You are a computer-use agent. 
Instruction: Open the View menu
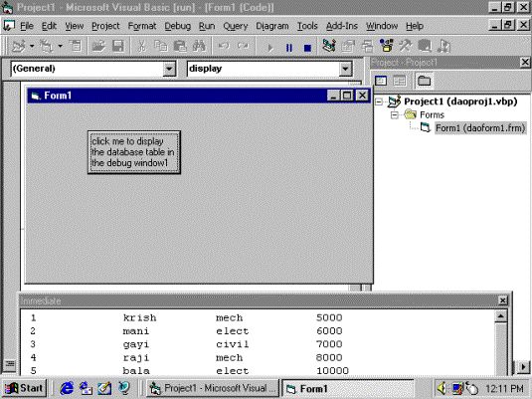(x=75, y=26)
